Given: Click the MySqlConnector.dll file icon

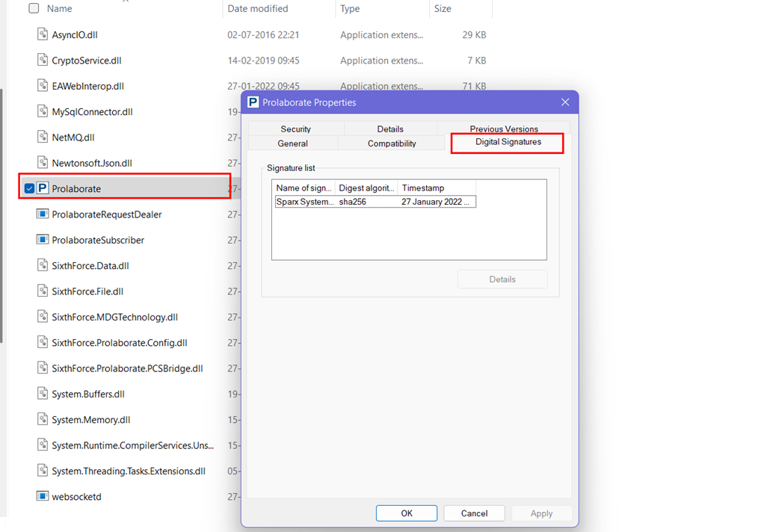Looking at the screenshot, I should tap(43, 111).
